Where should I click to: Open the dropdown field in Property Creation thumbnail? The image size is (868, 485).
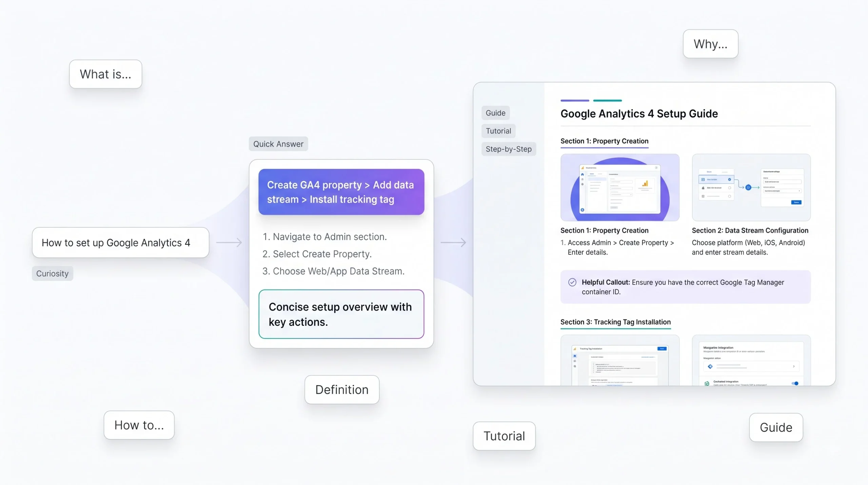(621, 195)
